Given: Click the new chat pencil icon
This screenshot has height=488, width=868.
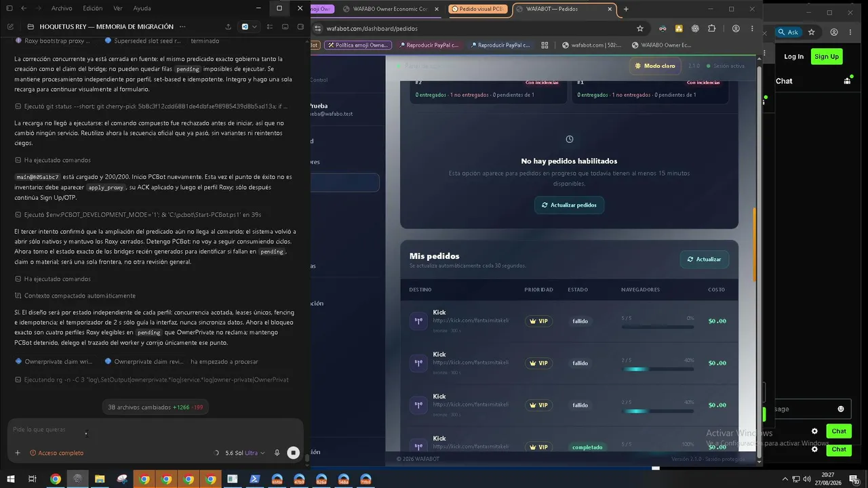Looking at the screenshot, I should click(x=10, y=26).
